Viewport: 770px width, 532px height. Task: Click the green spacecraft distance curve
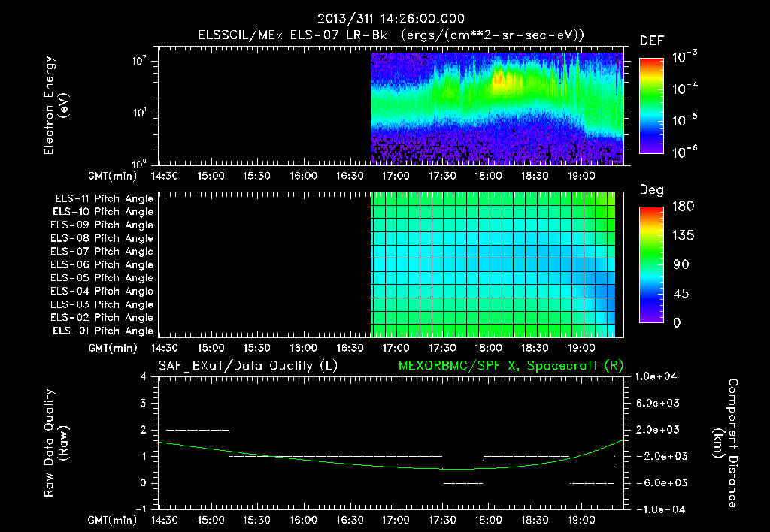[390, 465]
